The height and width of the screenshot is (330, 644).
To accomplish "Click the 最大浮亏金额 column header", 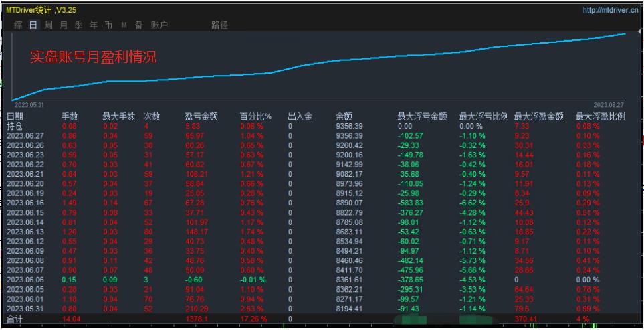I will [x=422, y=116].
